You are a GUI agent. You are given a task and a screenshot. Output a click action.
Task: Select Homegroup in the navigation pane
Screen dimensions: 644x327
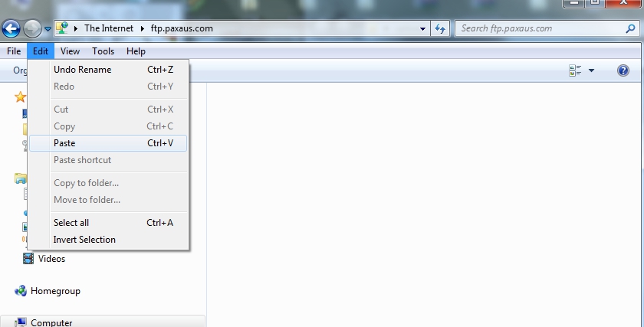pos(55,291)
